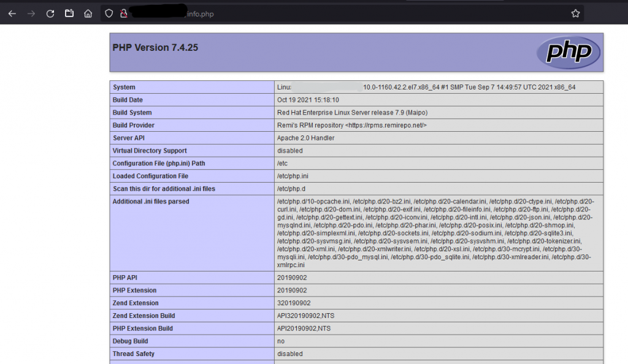Click the browser back arrow
The width and height of the screenshot is (628, 364).
tap(12, 13)
